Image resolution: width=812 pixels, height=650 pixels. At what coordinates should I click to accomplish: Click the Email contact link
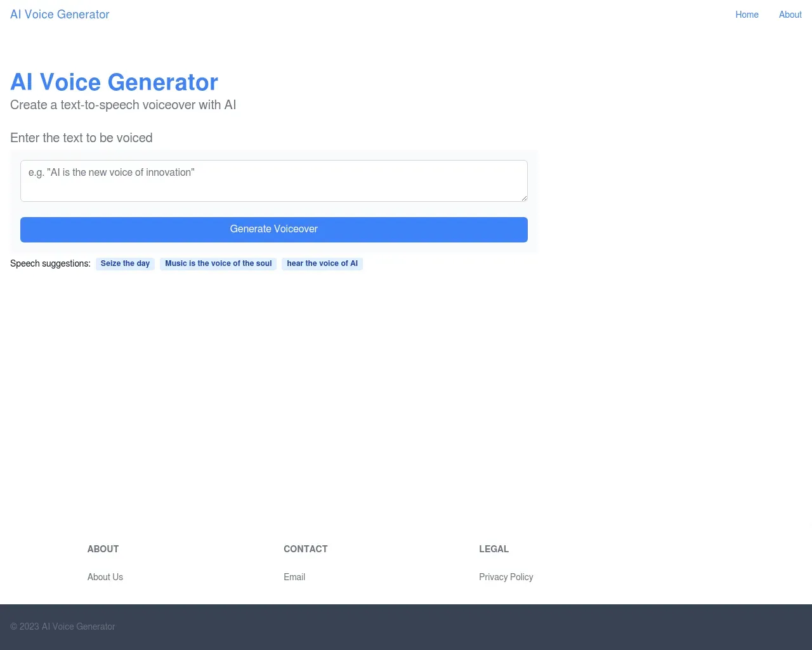tap(294, 577)
